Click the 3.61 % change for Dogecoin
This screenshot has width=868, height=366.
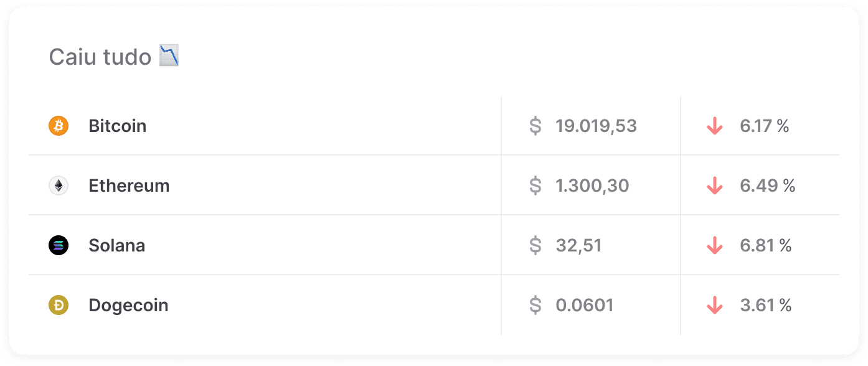tap(765, 305)
